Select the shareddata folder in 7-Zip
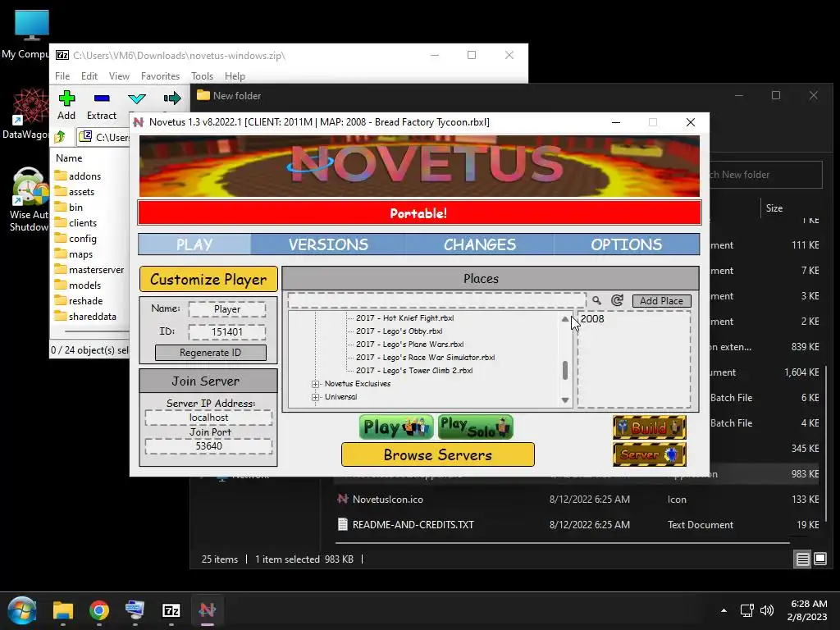840x630 pixels. pos(92,316)
